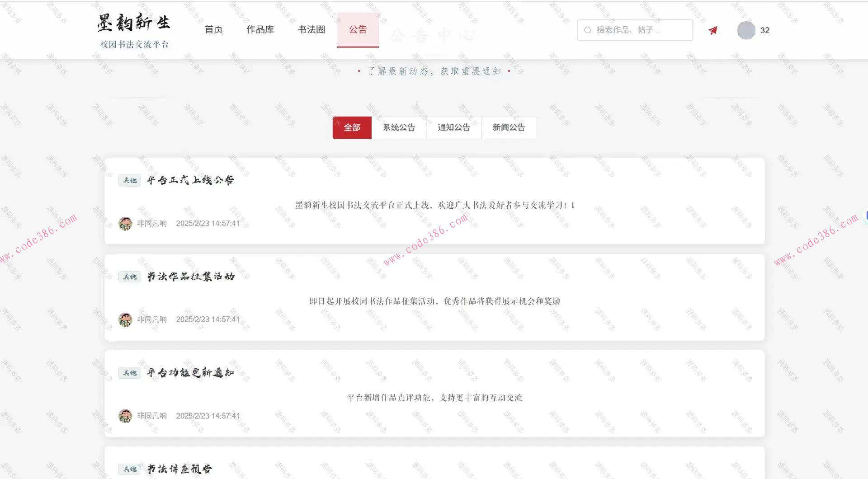
Task: Click the 32 notification counter
Action: click(765, 30)
